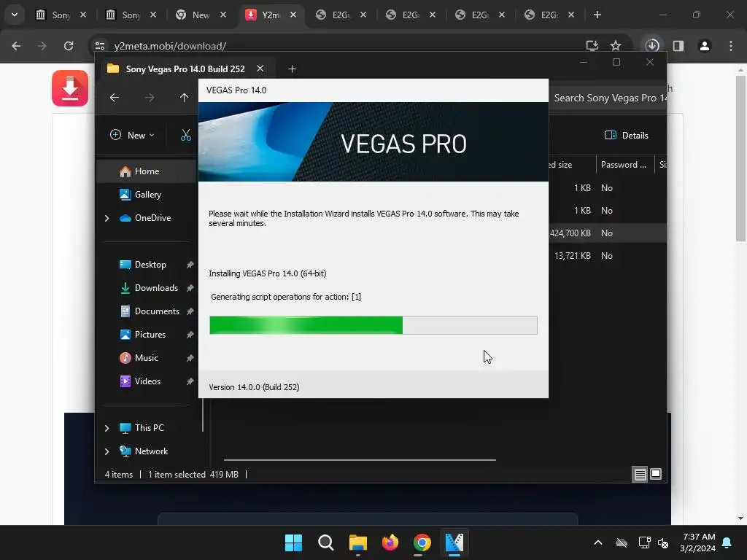
Task: Click the volume muted tray icon
Action: click(x=662, y=542)
